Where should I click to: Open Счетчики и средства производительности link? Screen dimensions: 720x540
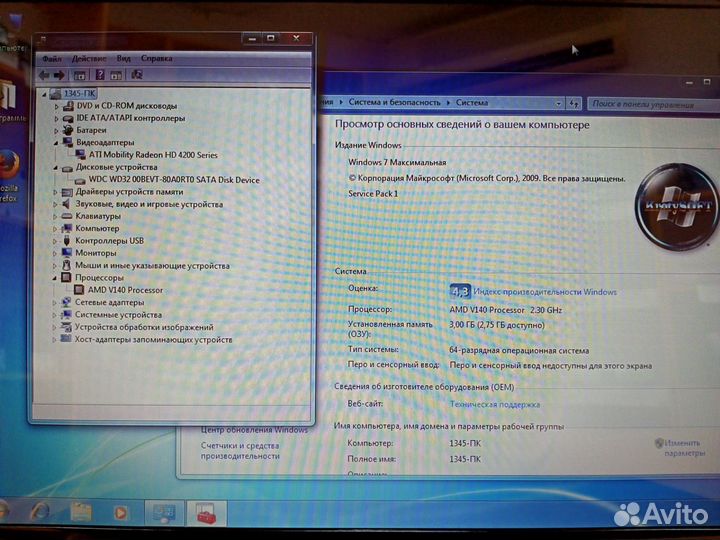pyautogui.click(x=240, y=451)
